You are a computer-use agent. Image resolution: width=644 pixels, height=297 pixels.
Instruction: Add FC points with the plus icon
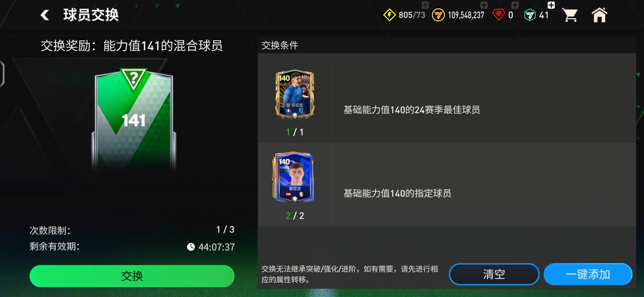coord(551,5)
